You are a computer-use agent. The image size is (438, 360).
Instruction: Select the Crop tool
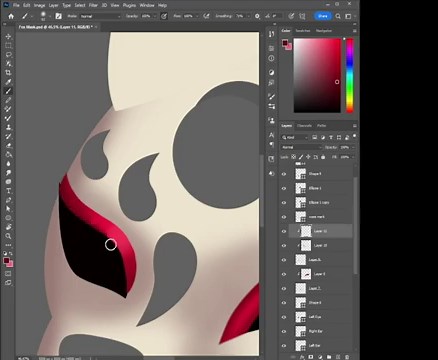[9, 73]
